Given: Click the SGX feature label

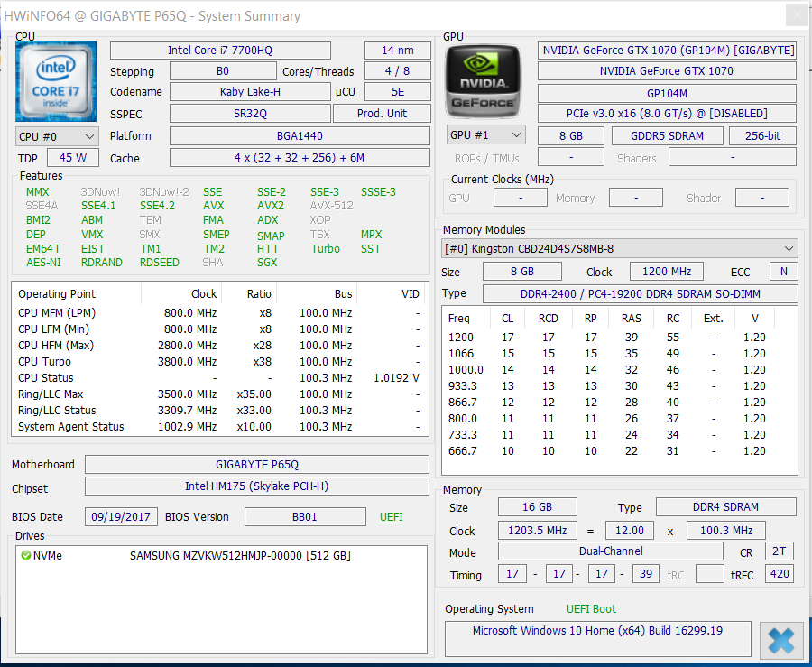Looking at the screenshot, I should pyautogui.click(x=267, y=263).
